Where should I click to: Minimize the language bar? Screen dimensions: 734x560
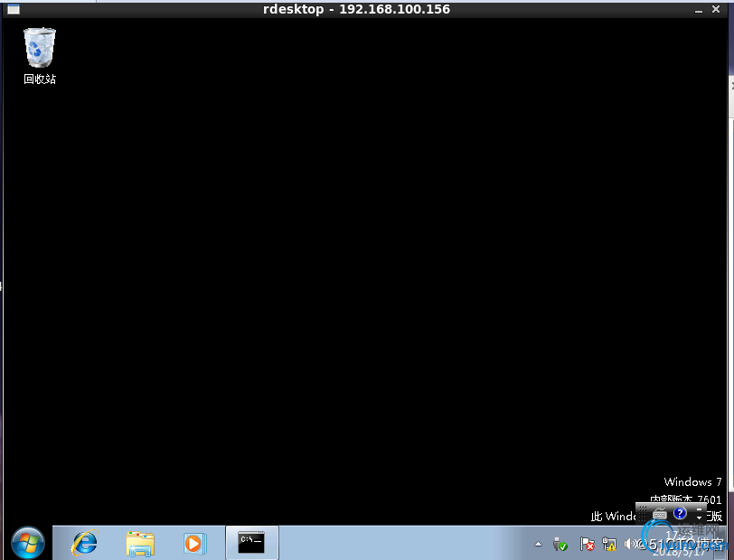[700, 509]
